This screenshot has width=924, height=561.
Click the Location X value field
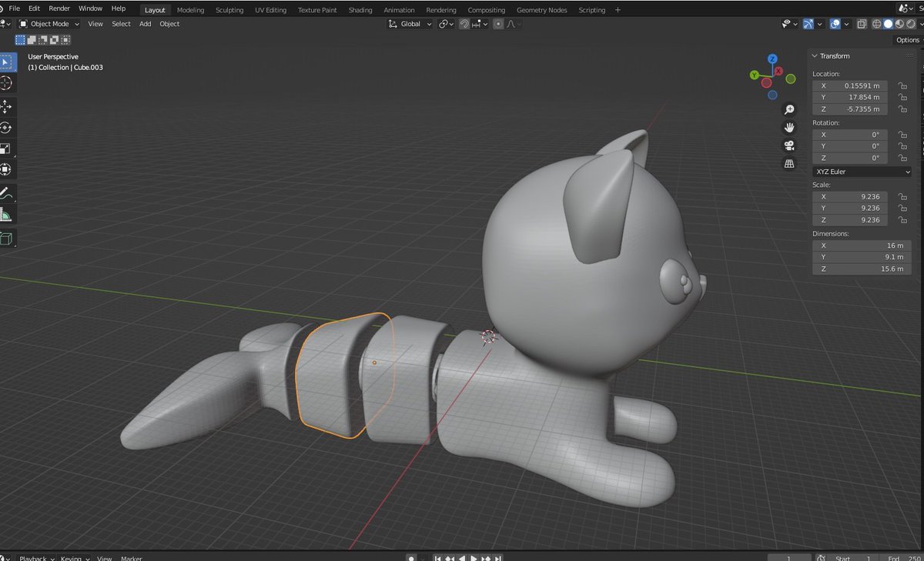coord(850,86)
